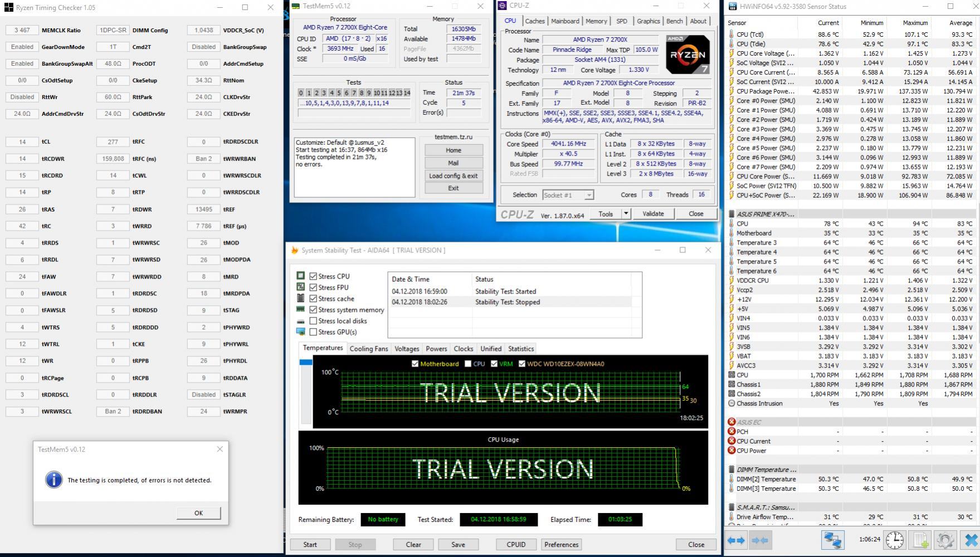Click Start in AIDA64 stability test
This screenshot has height=557, width=980.
coord(310,544)
